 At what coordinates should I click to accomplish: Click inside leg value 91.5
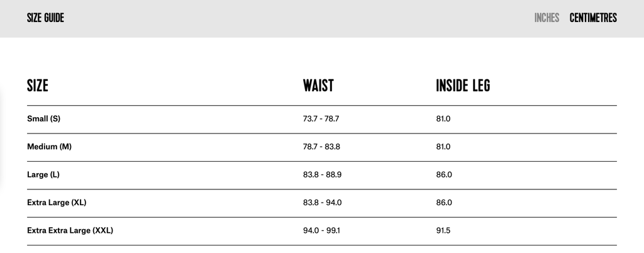443,230
